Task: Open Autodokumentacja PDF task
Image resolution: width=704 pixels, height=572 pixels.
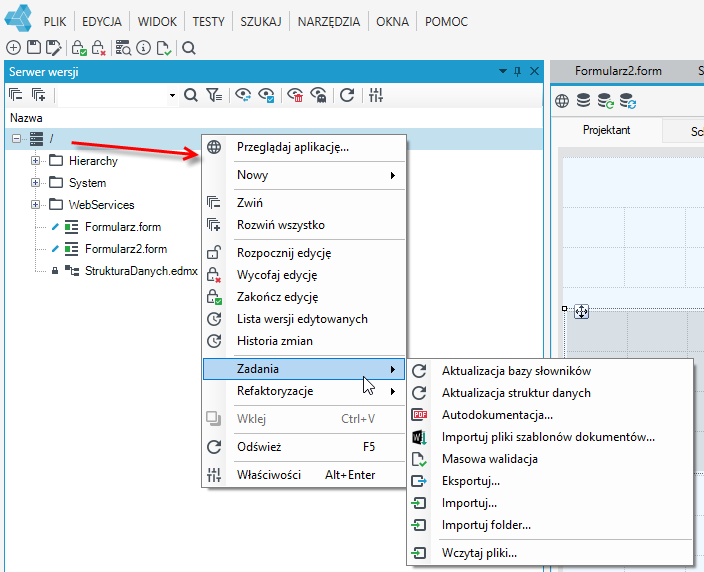Action: coord(550,415)
